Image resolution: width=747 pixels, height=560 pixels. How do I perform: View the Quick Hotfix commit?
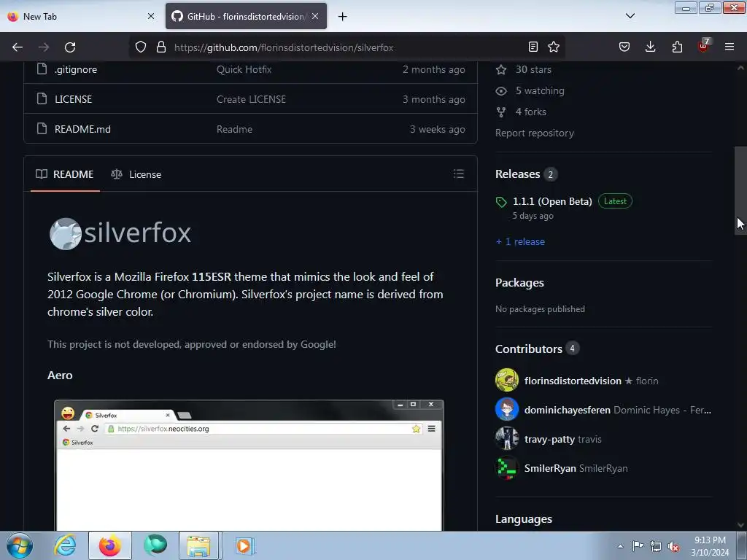click(x=244, y=69)
